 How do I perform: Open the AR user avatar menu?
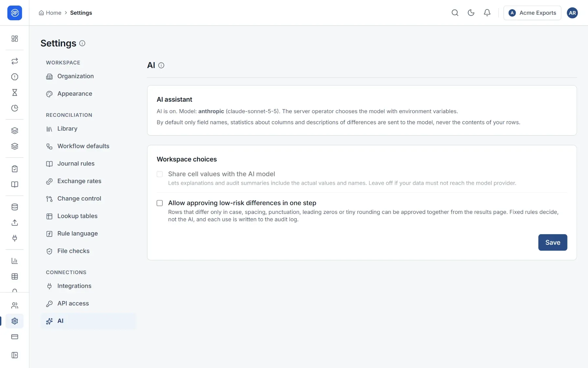pyautogui.click(x=572, y=13)
